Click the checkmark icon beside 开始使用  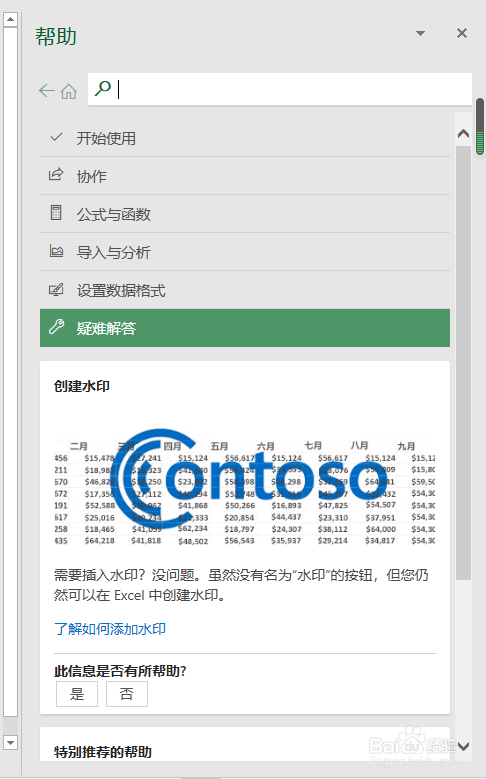pos(57,137)
